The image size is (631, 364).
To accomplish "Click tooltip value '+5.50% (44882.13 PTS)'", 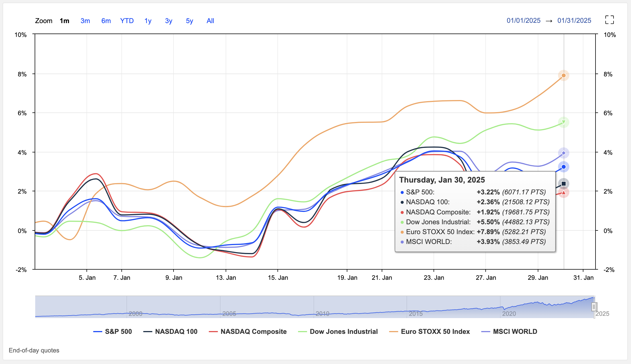I will click(513, 222).
